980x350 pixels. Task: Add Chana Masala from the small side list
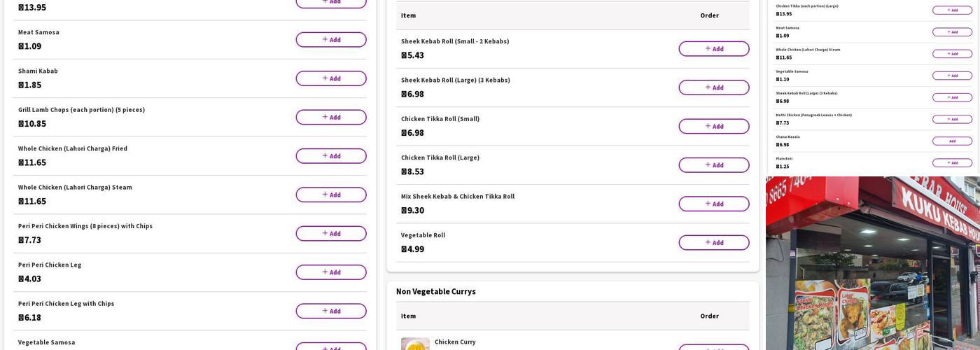tap(951, 141)
